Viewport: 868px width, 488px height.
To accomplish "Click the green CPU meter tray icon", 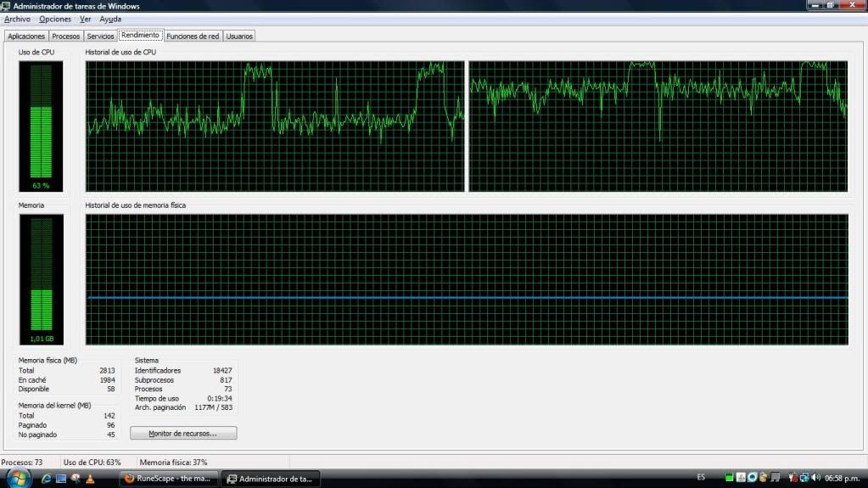I will pyautogui.click(x=730, y=478).
